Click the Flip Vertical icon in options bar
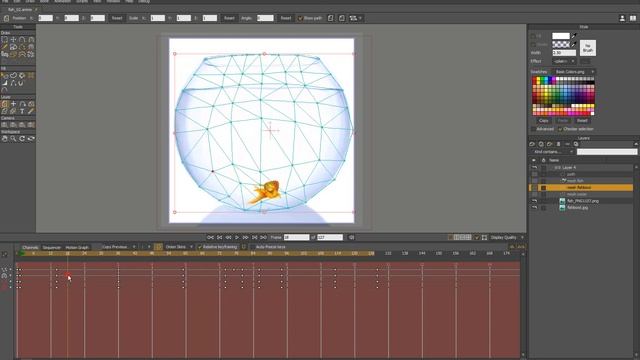The width and height of the screenshot is (640, 360). [342, 18]
